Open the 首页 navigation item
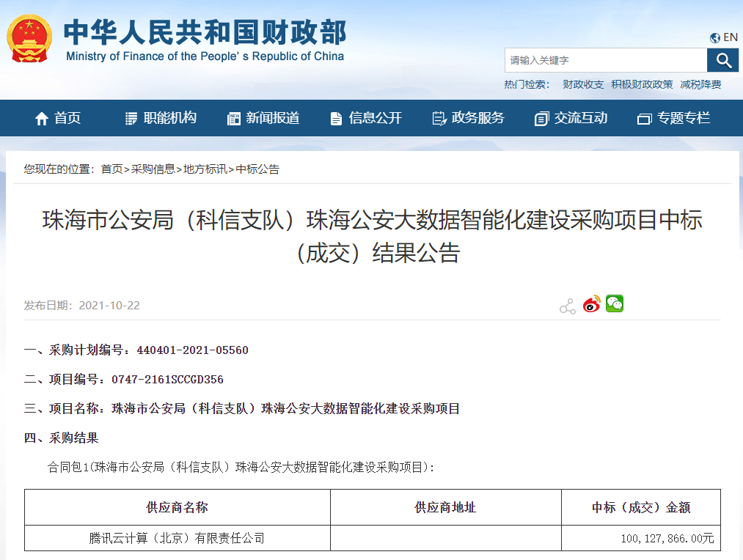The height and width of the screenshot is (560, 743). 67,118
